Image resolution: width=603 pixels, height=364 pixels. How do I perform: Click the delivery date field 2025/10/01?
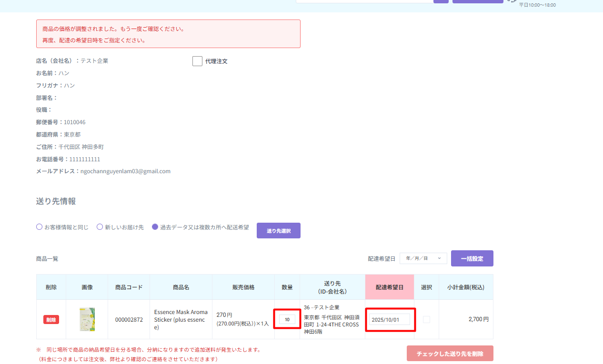(390, 319)
